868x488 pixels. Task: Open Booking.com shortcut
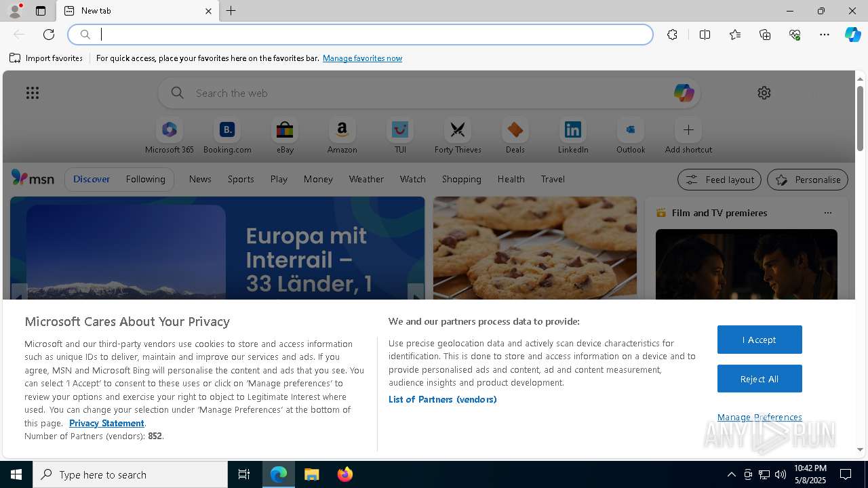[227, 136]
